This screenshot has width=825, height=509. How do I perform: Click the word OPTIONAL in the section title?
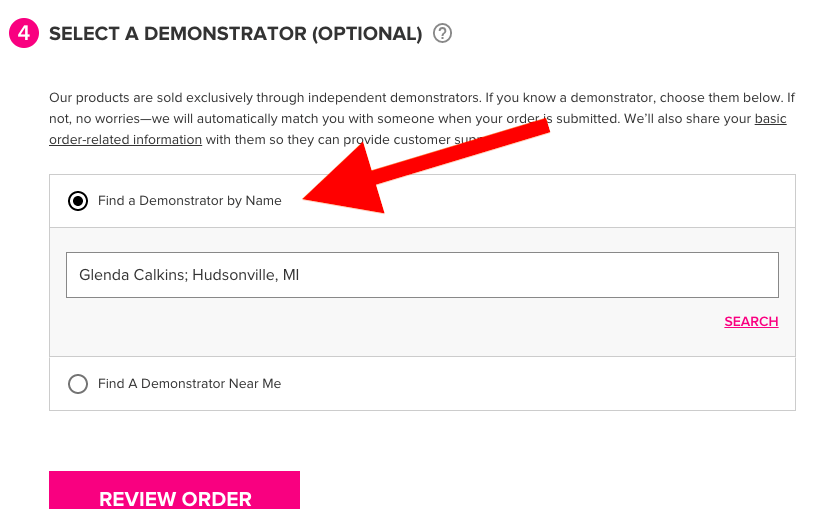367,34
